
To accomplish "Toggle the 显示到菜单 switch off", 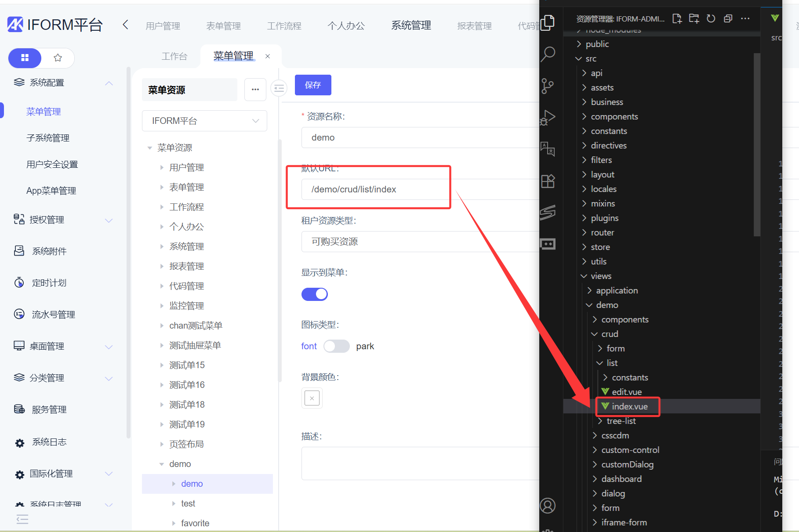I will pos(314,294).
